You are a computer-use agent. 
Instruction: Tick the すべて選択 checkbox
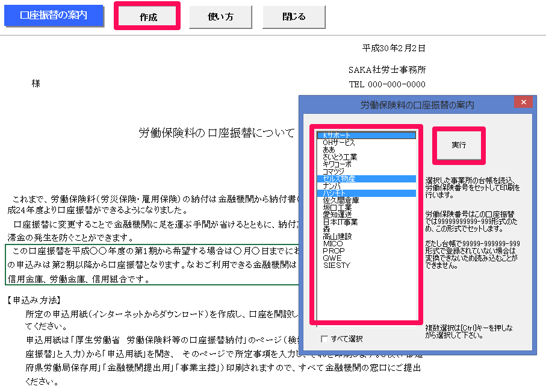click(324, 338)
